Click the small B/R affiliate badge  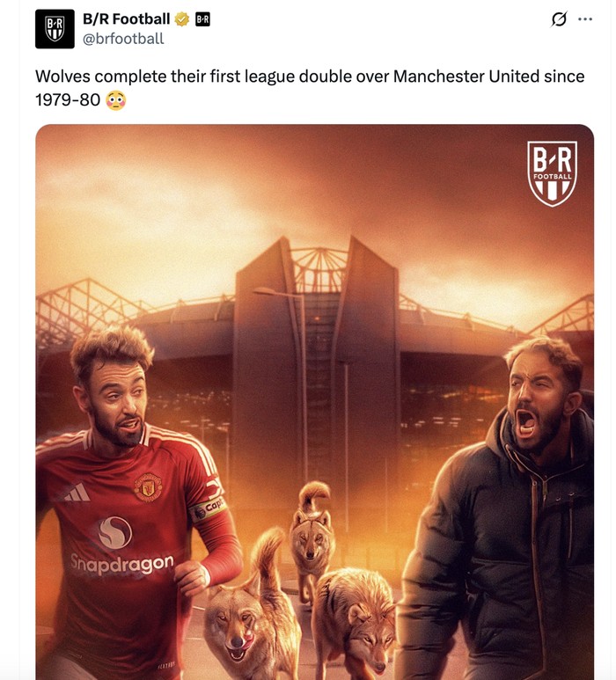pyautogui.click(x=202, y=19)
